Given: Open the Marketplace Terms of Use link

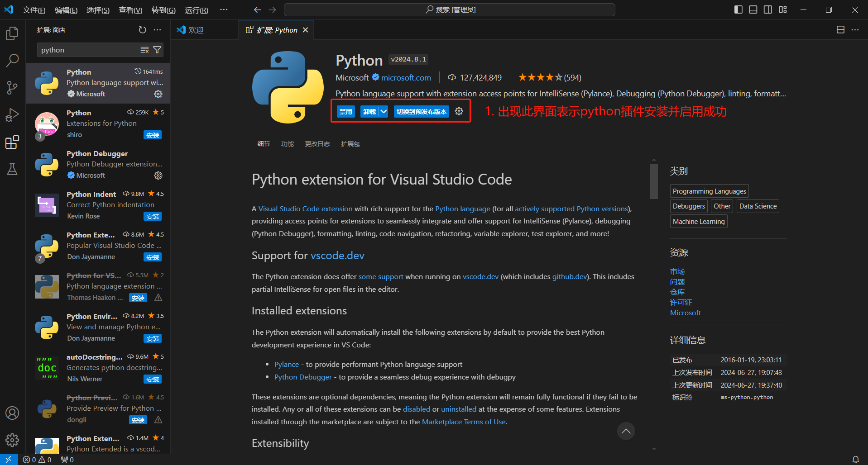Looking at the screenshot, I should (x=464, y=422).
